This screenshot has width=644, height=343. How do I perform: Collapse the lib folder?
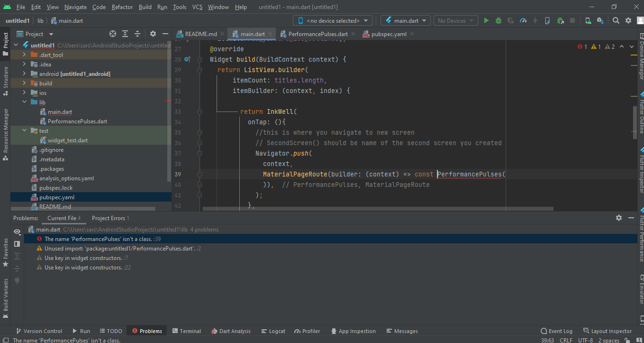pyautogui.click(x=24, y=102)
